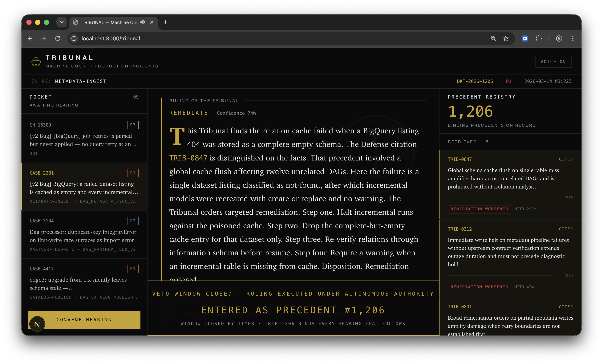Click the Remediation Worsened tag with MTTR 293m

[x=479, y=209]
